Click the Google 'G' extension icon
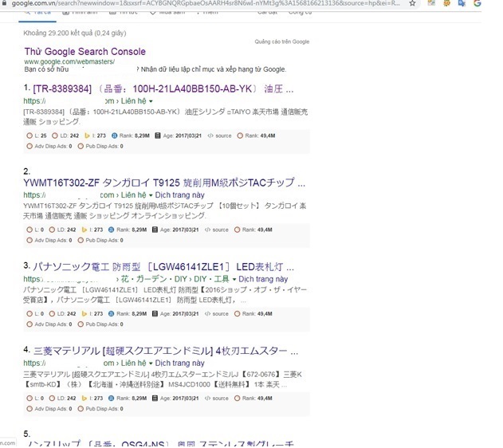503x448 pixels. click(x=477, y=3)
